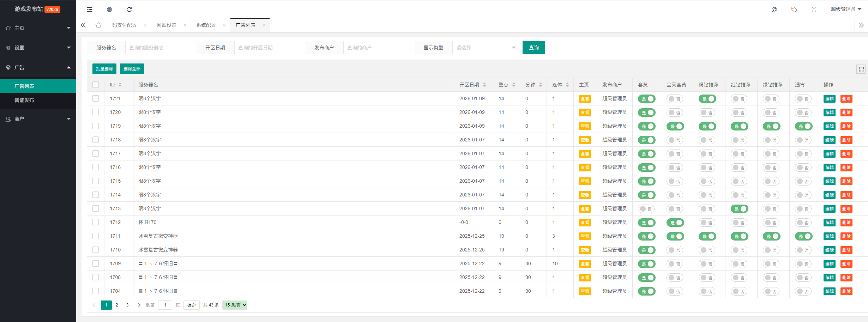Click the refresh page icon

coord(129,10)
